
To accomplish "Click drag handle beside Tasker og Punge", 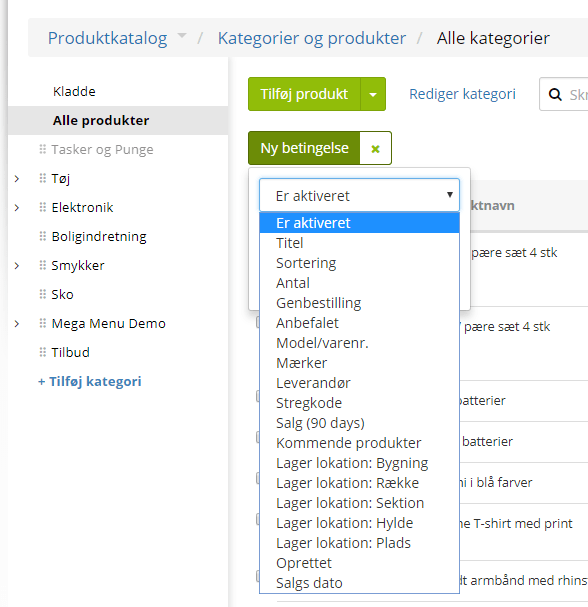I will pos(43,149).
